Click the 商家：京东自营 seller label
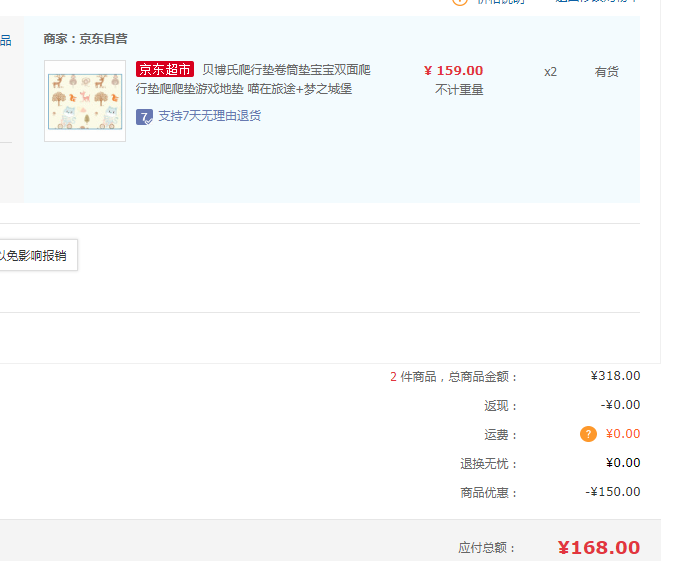 [85, 39]
